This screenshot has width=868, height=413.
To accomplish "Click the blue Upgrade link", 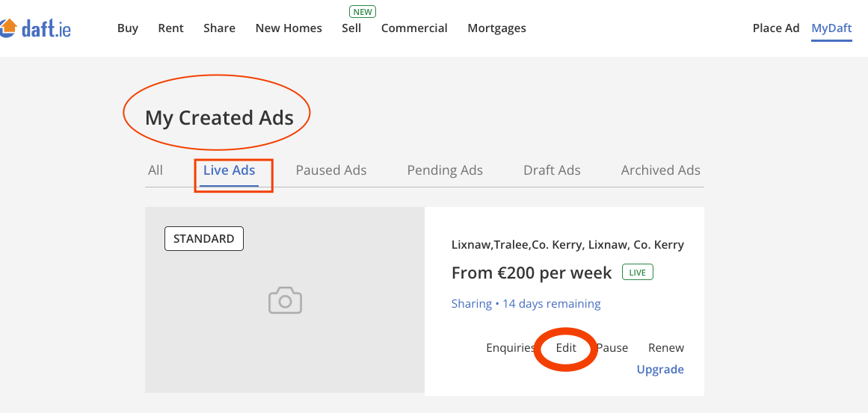I will pyautogui.click(x=660, y=370).
